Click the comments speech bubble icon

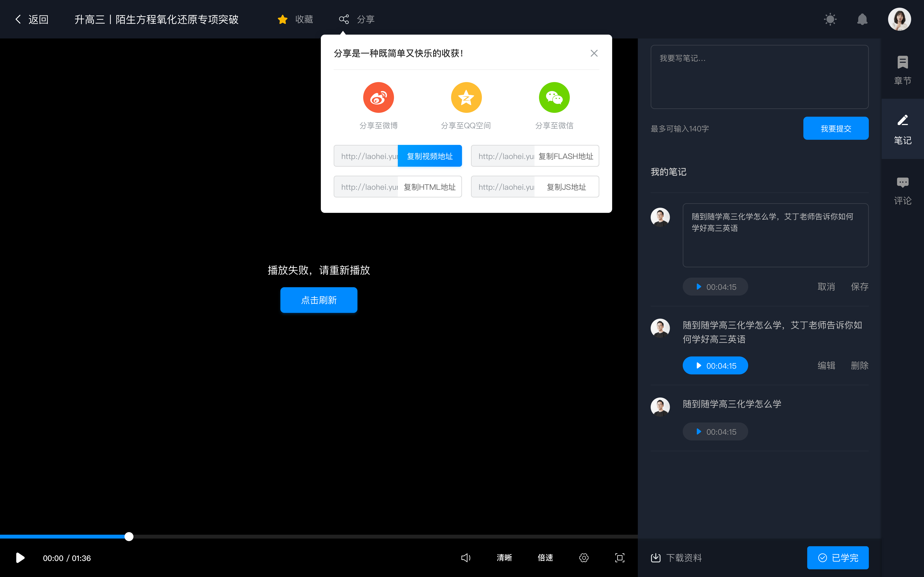tap(903, 183)
